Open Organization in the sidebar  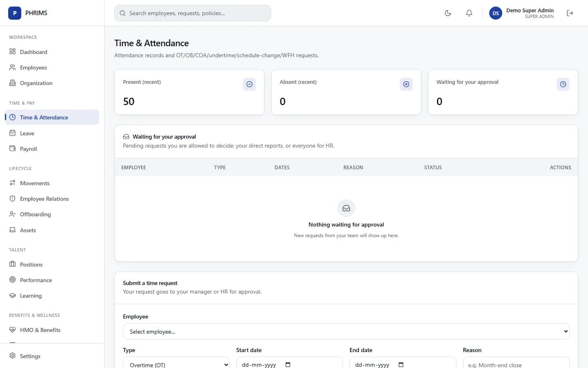(x=52, y=83)
